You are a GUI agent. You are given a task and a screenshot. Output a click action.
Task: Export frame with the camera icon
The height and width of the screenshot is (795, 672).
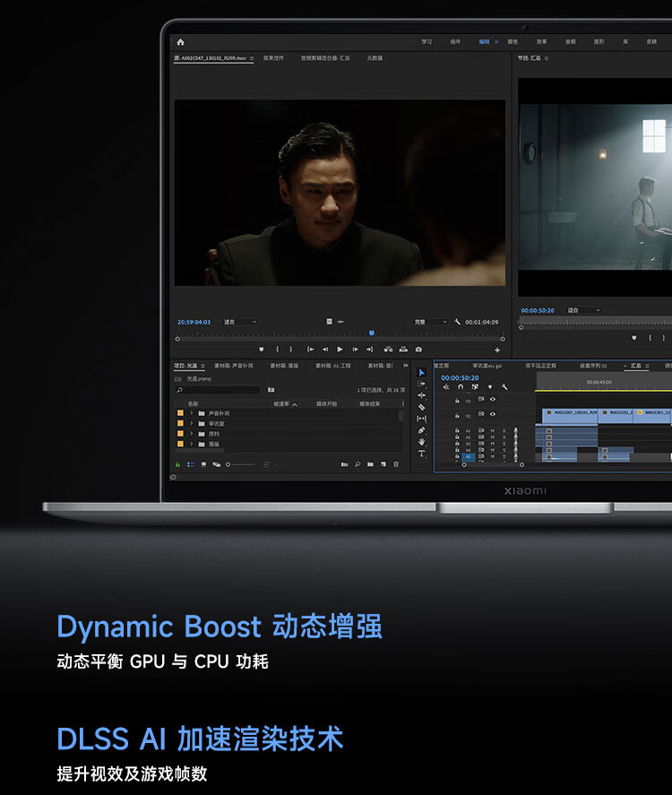click(418, 350)
